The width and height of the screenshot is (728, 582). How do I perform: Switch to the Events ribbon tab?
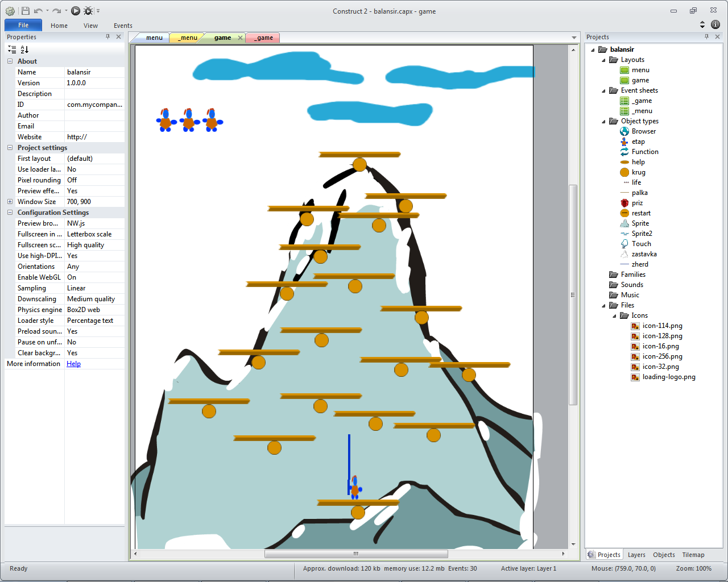click(123, 26)
